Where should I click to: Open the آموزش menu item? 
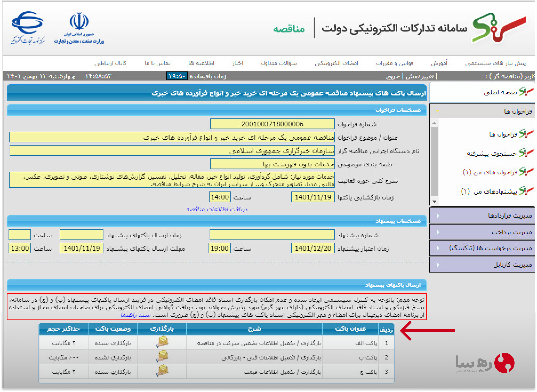(x=439, y=63)
